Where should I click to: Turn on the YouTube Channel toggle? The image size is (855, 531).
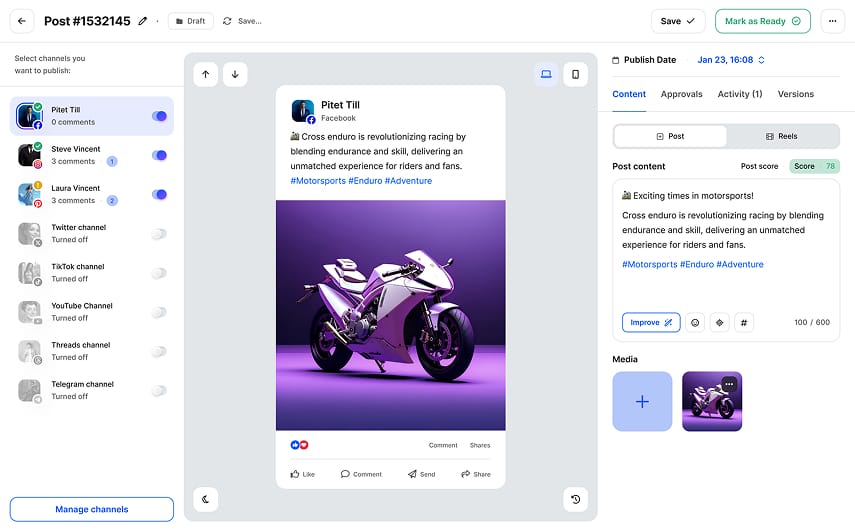(158, 312)
